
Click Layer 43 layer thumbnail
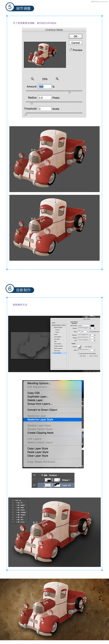pos(48,485)
